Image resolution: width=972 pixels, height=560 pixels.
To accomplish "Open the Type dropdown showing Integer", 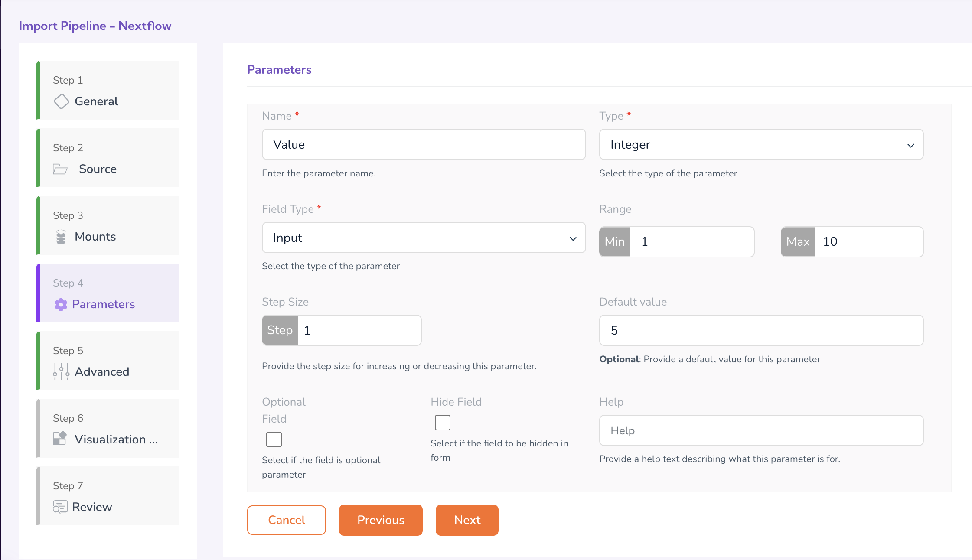I will coord(761,145).
